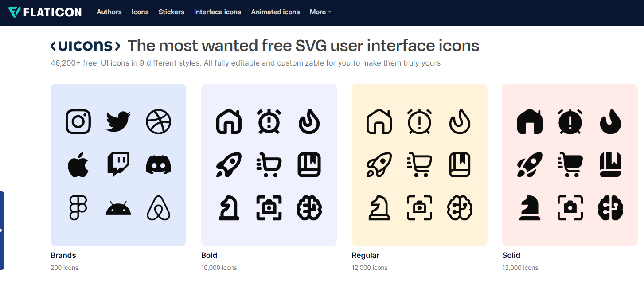Click the brain icon in Regular card

tap(460, 208)
